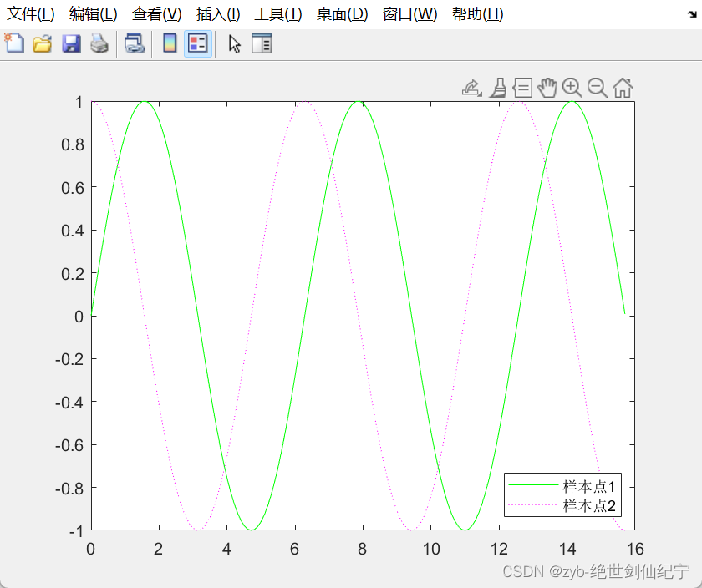Click the dock figure arrow

click(x=692, y=14)
